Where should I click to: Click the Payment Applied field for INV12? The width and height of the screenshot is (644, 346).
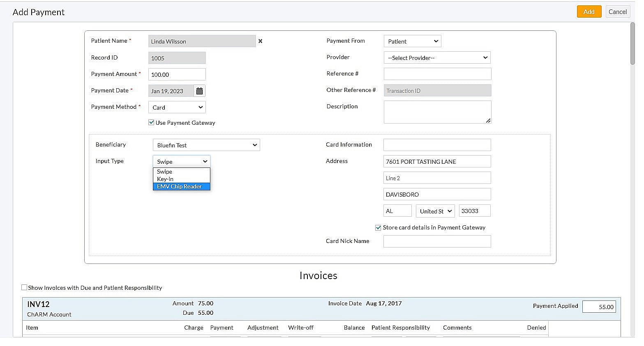(599, 307)
